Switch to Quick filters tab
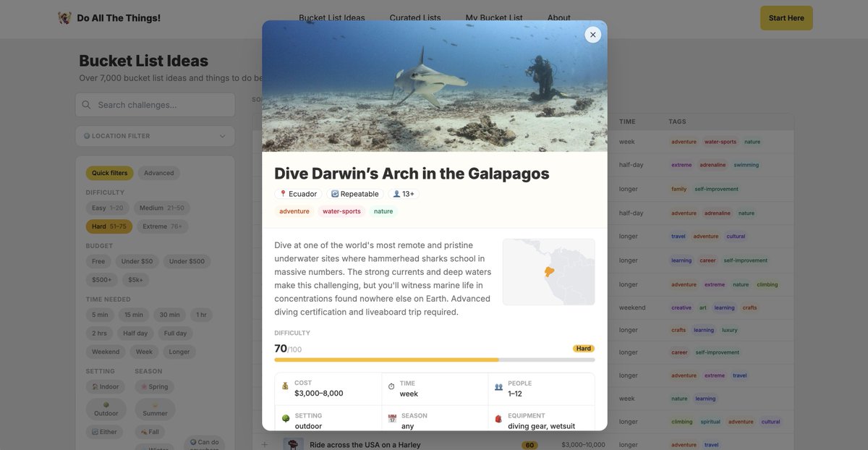 point(110,173)
